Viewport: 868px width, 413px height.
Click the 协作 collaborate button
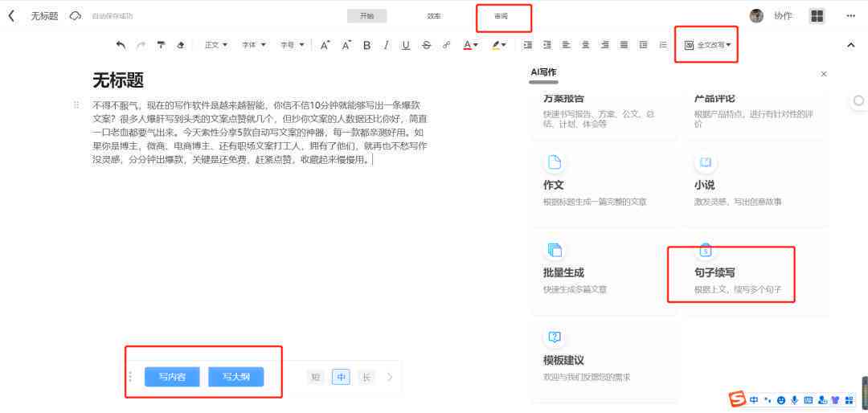783,16
